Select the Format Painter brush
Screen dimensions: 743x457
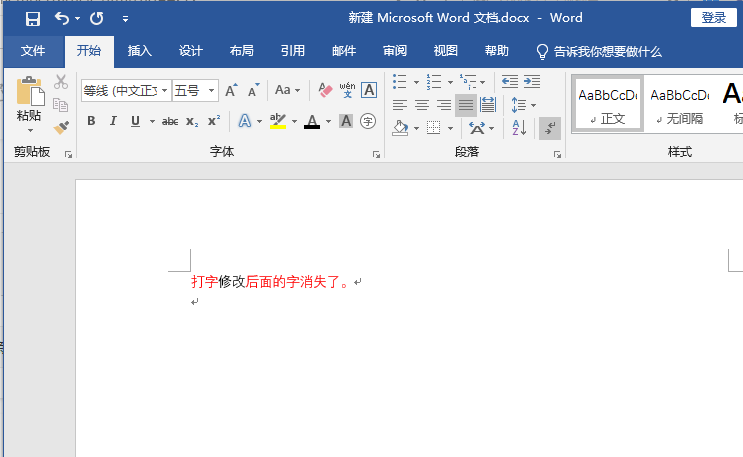click(61, 128)
